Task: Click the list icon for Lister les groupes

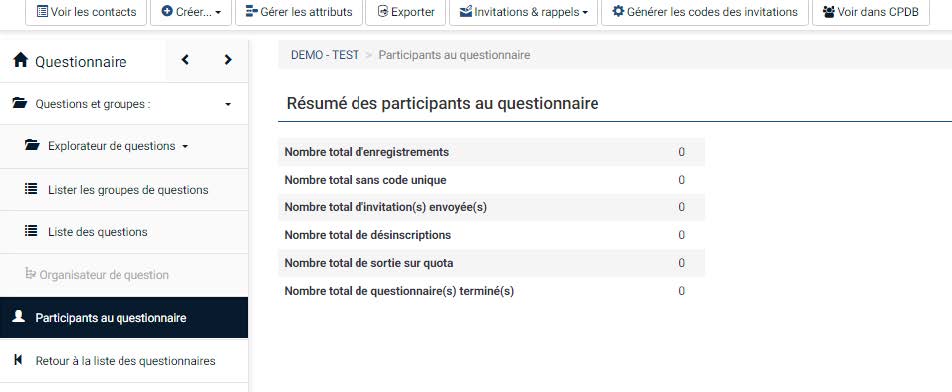Action: coord(30,189)
